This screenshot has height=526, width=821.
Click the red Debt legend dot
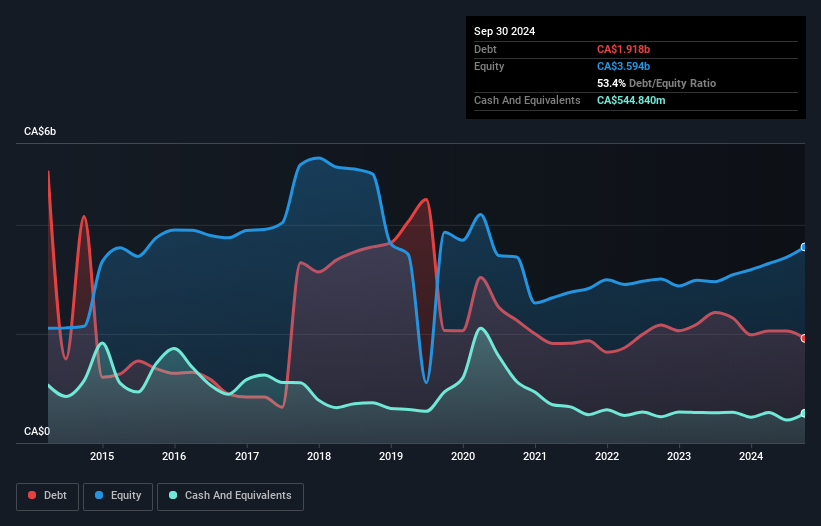click(x=32, y=495)
